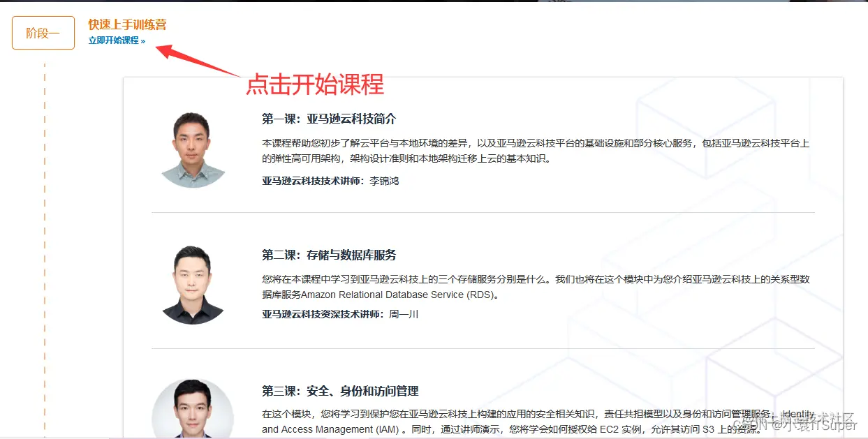Click the 快速上手训练营 heading

tap(127, 25)
